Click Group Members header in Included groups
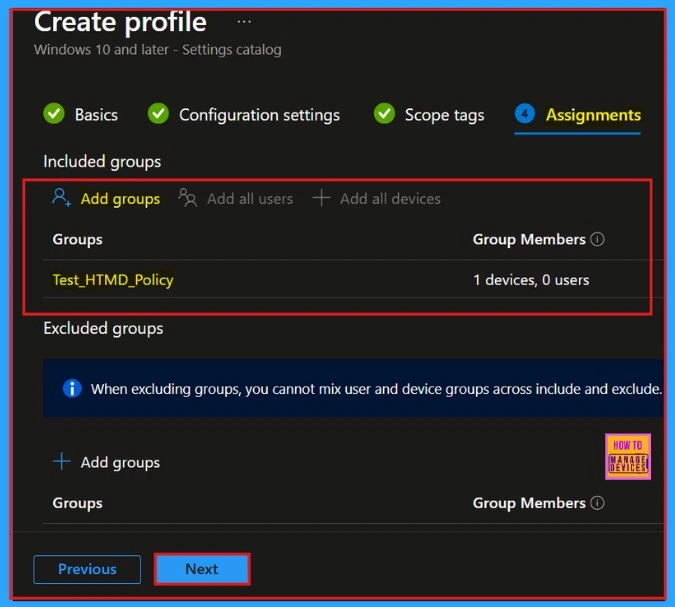 [529, 239]
